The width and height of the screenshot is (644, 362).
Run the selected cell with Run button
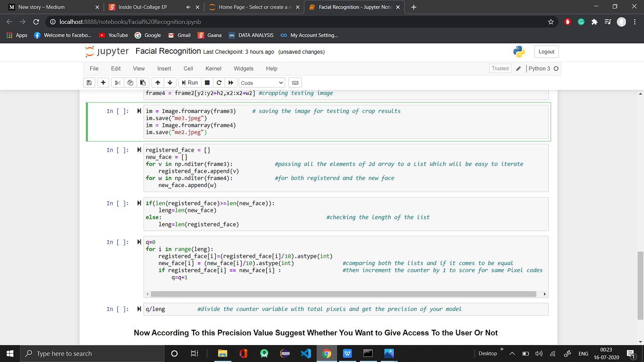click(190, 83)
